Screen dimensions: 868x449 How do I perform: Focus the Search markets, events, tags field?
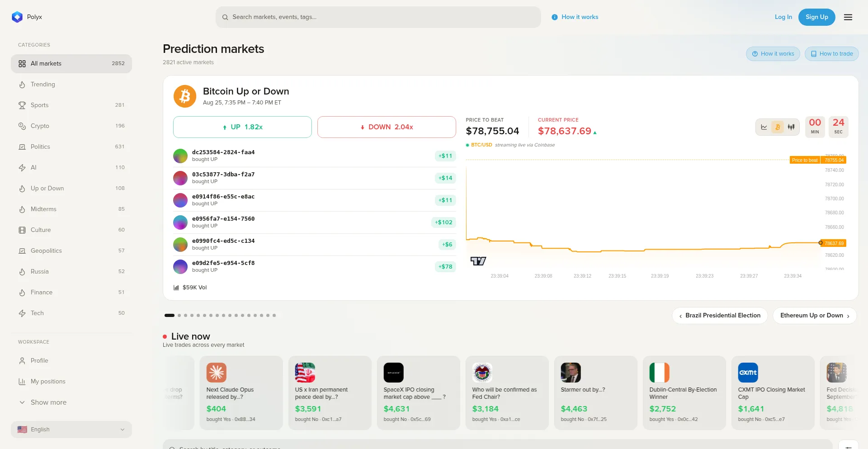[378, 17]
